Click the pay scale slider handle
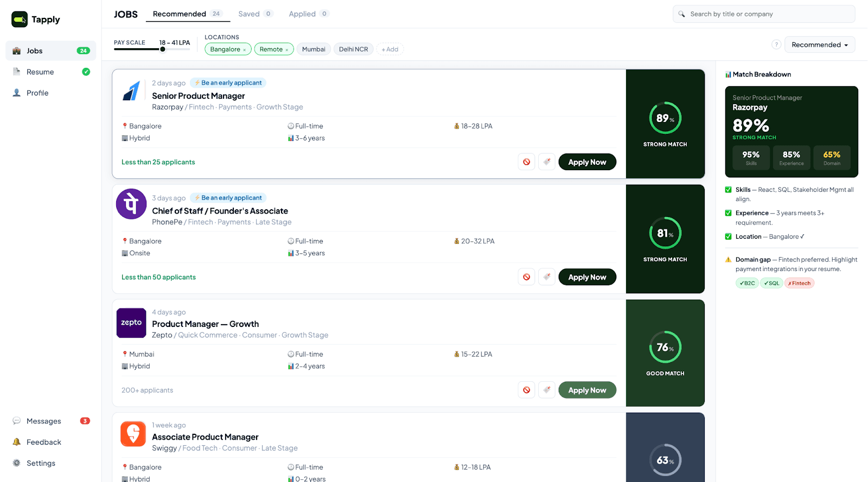 pyautogui.click(x=162, y=49)
